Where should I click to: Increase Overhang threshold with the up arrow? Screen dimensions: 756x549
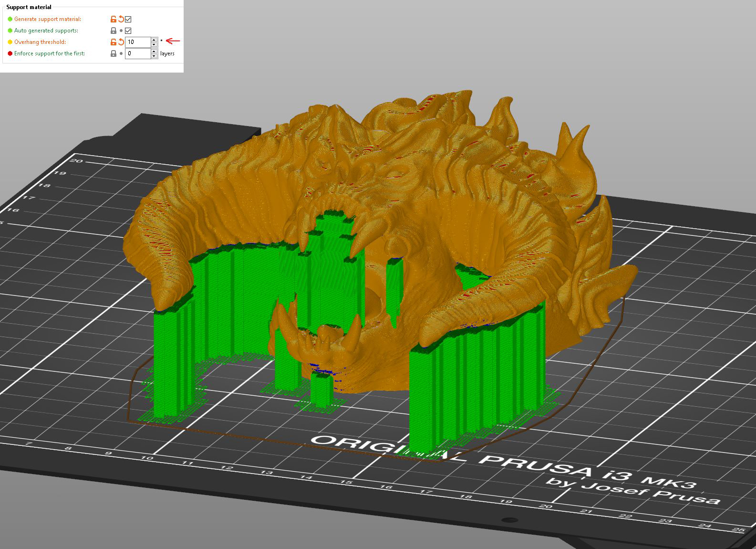[154, 40]
